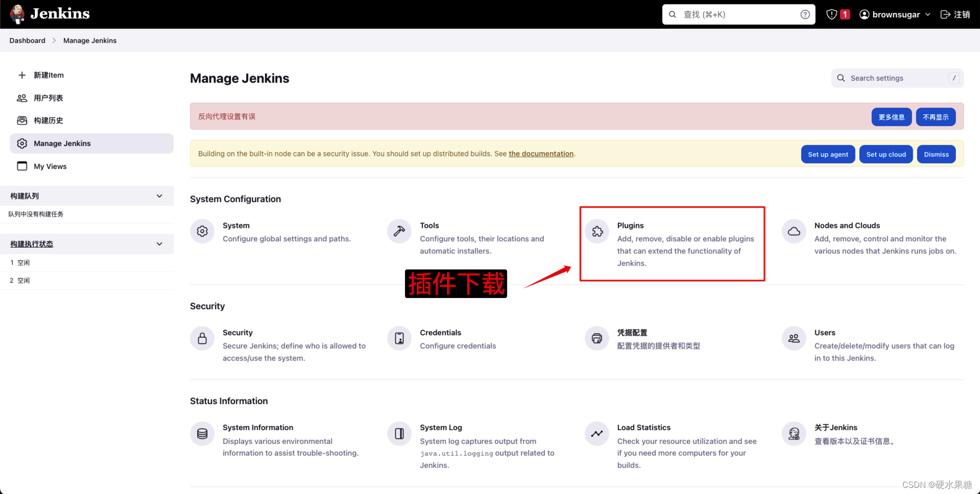Go to Dashboard breadcrumb
Viewport: 980px width, 494px height.
click(x=28, y=40)
